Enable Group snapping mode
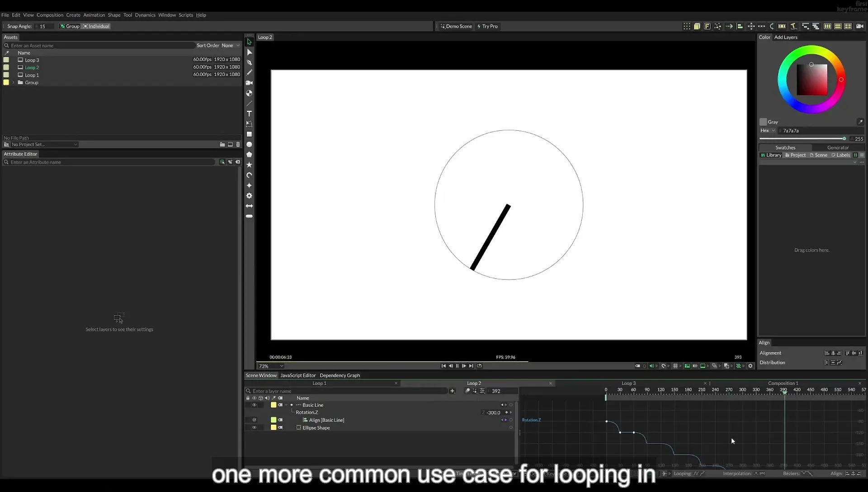The height and width of the screenshot is (492, 868). point(70,26)
